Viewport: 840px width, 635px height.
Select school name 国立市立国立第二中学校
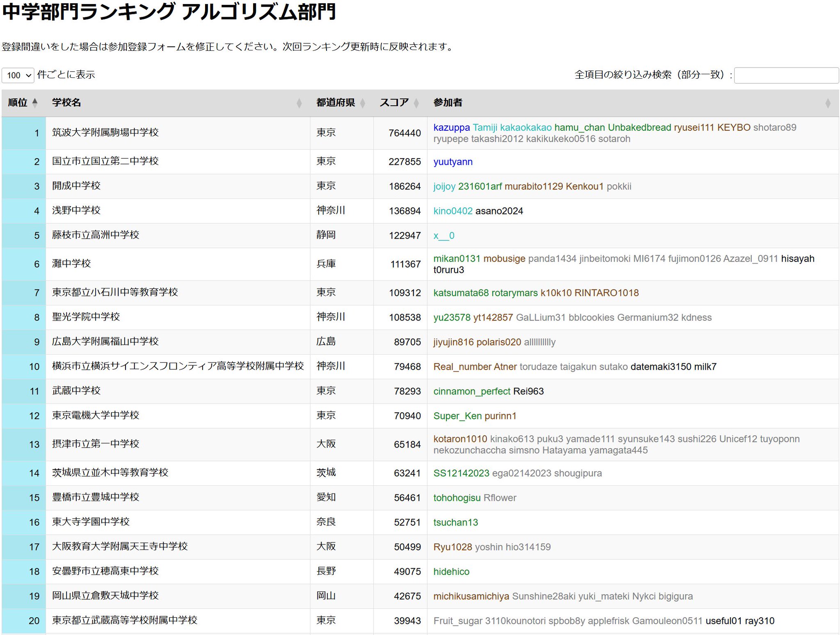(105, 161)
